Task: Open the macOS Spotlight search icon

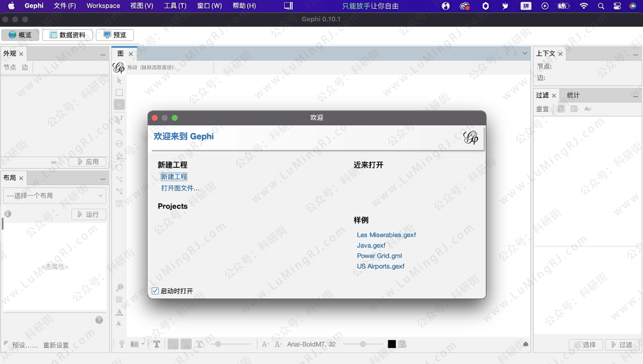Action: 601,6
